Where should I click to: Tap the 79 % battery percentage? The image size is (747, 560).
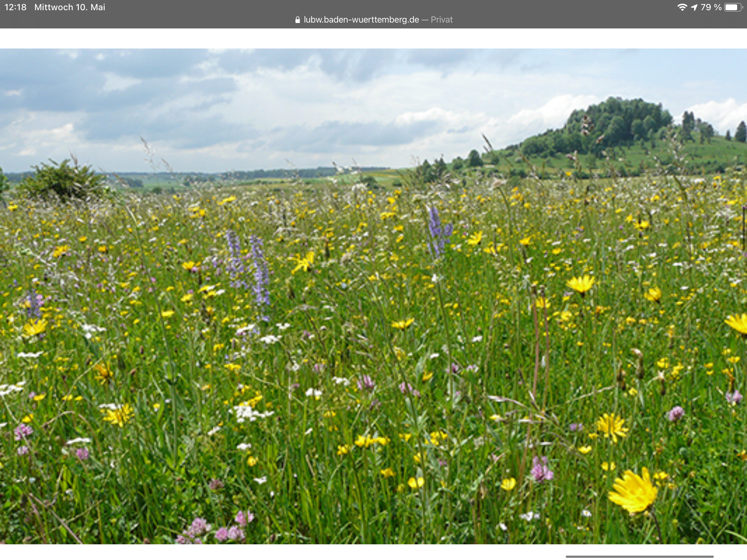pos(711,7)
